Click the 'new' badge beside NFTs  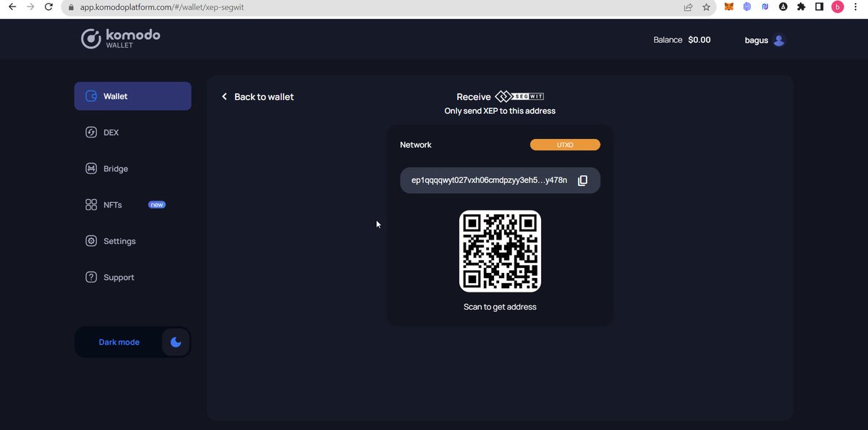click(x=157, y=205)
